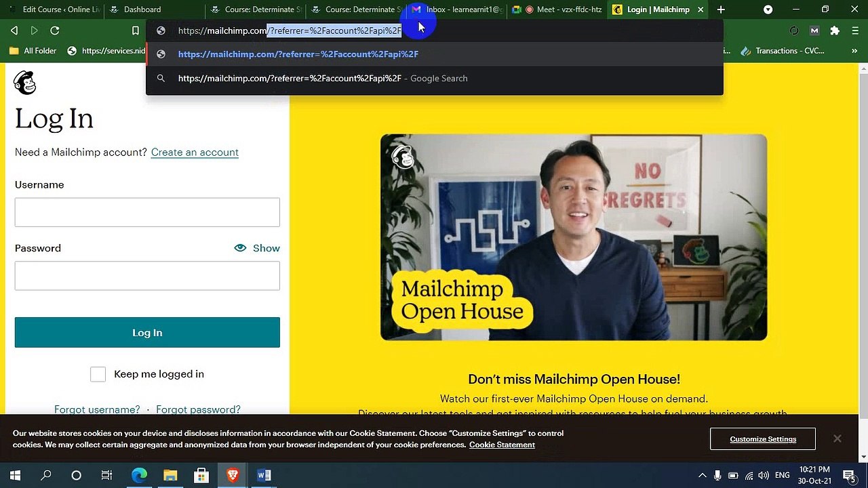Image resolution: width=868 pixels, height=488 pixels.
Task: Open the notification center icon
Action: [x=849, y=475]
